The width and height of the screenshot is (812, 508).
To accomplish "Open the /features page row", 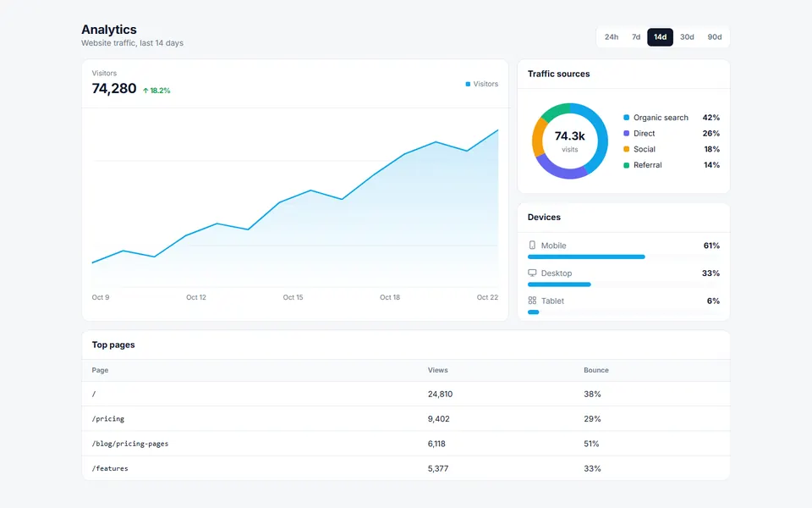I will tap(406, 468).
